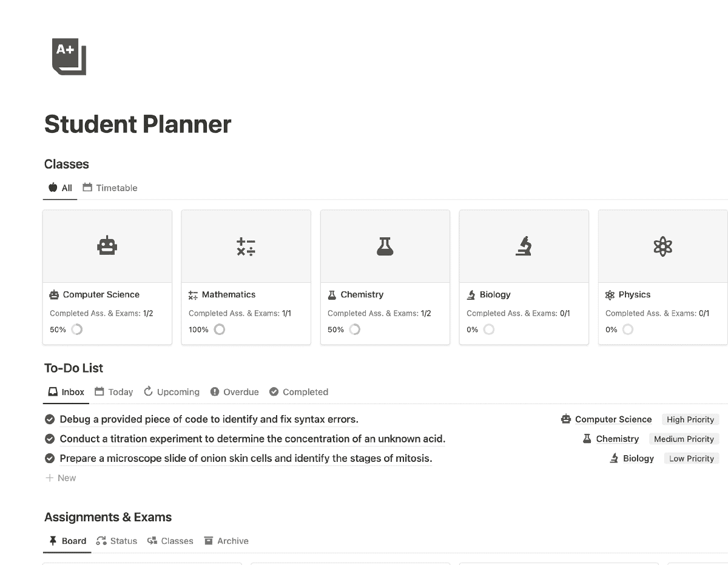Click the New button to add a to-do
The height and width of the screenshot is (565, 728).
(x=61, y=478)
